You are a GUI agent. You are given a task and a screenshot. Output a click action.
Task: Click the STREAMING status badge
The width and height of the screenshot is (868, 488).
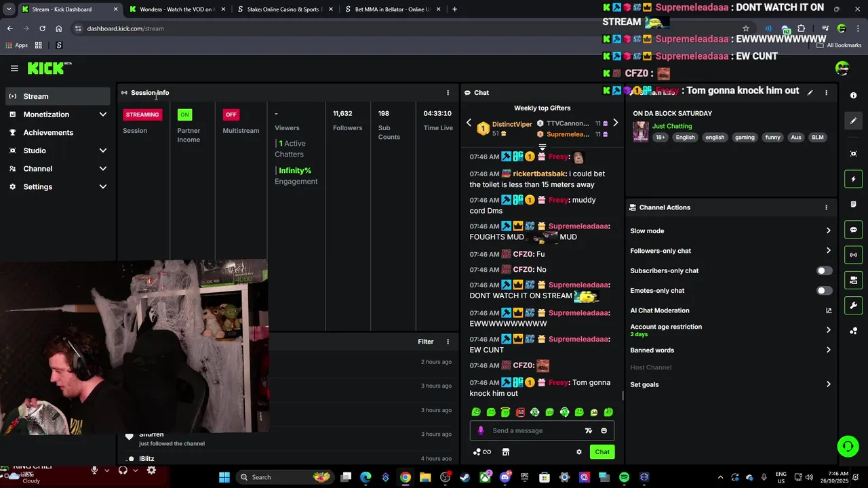[x=142, y=115]
